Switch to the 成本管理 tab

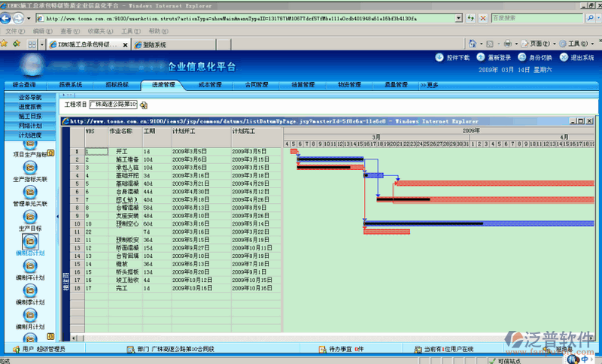pyautogui.click(x=210, y=85)
